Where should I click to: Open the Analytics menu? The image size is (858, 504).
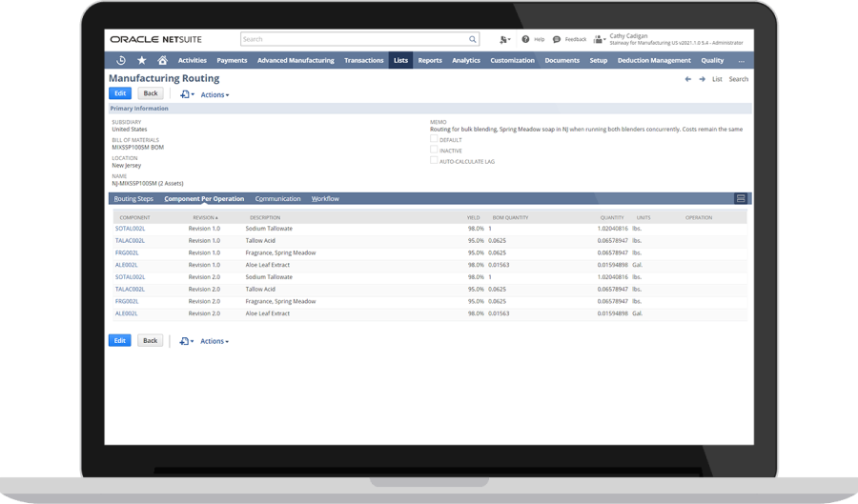click(466, 61)
